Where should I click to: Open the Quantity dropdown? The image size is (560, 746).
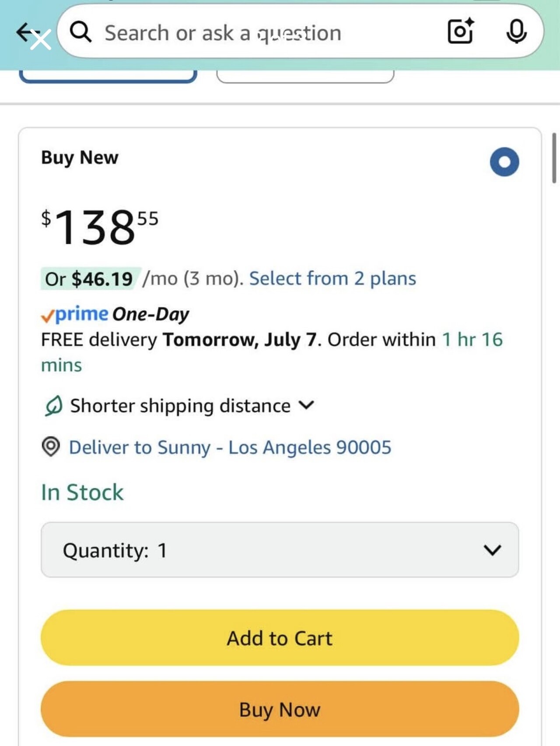pyautogui.click(x=280, y=550)
